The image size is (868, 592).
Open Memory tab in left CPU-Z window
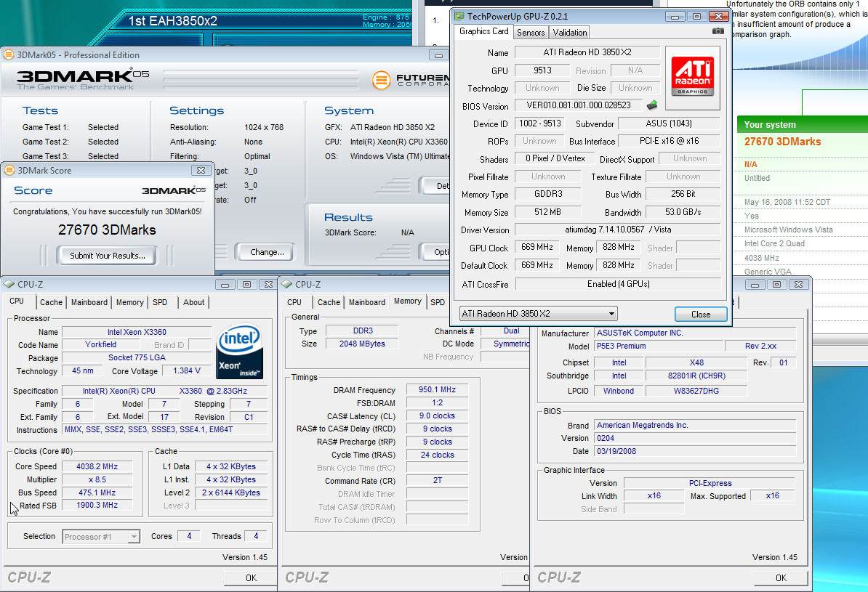point(130,302)
